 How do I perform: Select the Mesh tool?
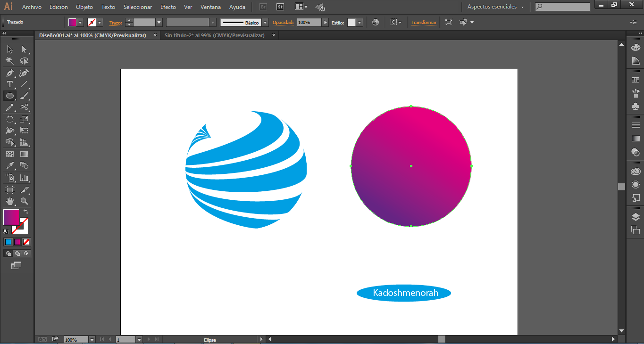click(10, 154)
